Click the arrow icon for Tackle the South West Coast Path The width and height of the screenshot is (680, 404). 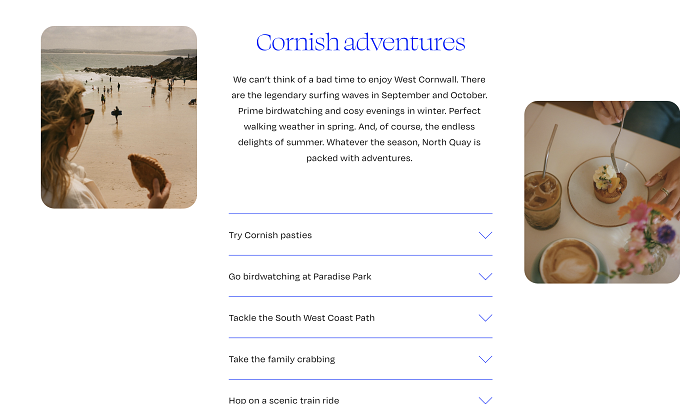click(x=485, y=318)
